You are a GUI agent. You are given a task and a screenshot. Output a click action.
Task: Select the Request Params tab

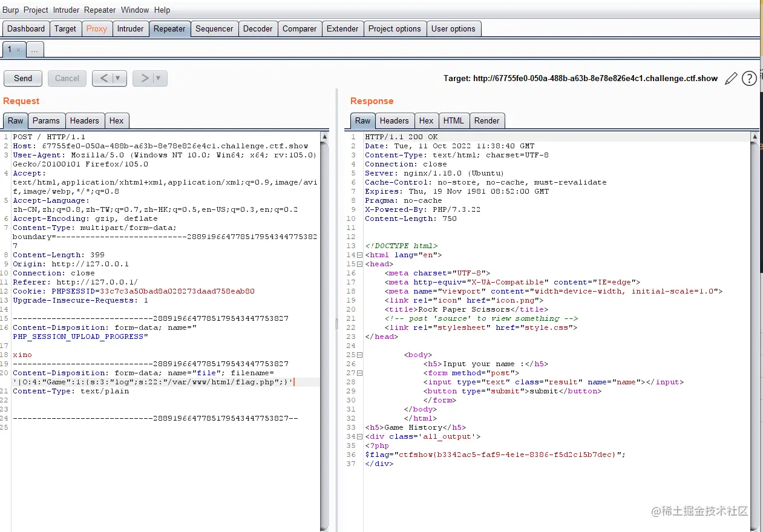tap(46, 121)
